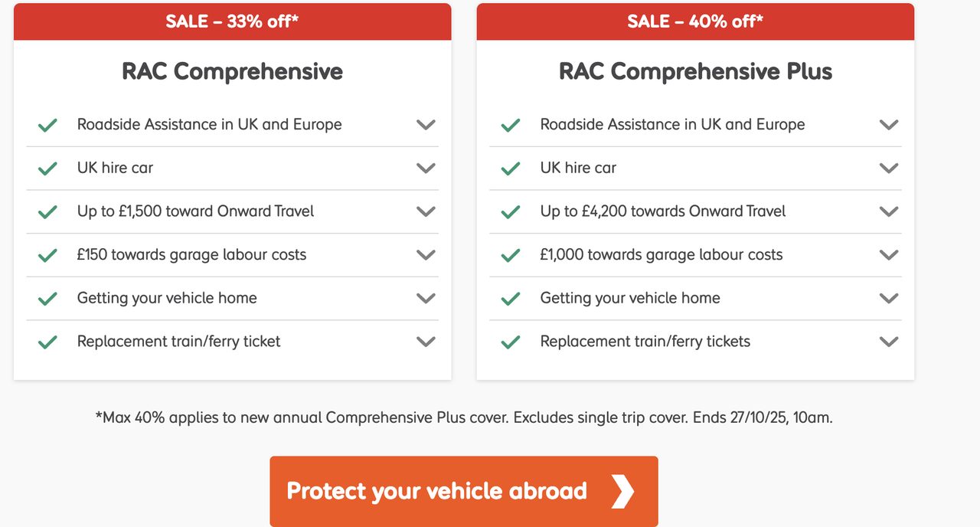Click the SALE – 33% off banner
Image resolution: width=980 pixels, height=527 pixels.
coord(232,21)
